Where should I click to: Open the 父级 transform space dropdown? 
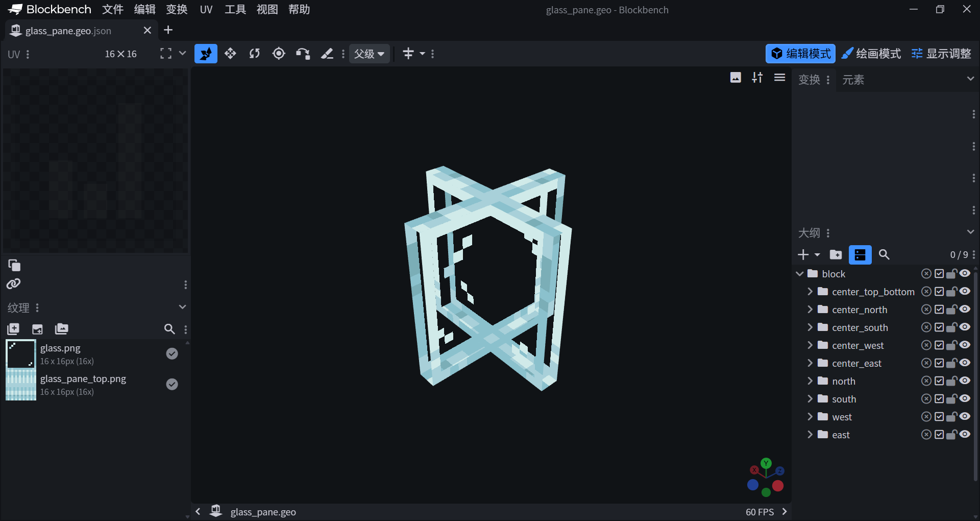pyautogui.click(x=370, y=54)
